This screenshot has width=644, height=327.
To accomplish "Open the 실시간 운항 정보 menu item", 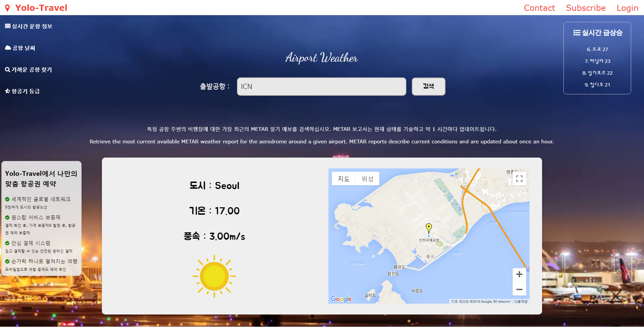I will (29, 26).
